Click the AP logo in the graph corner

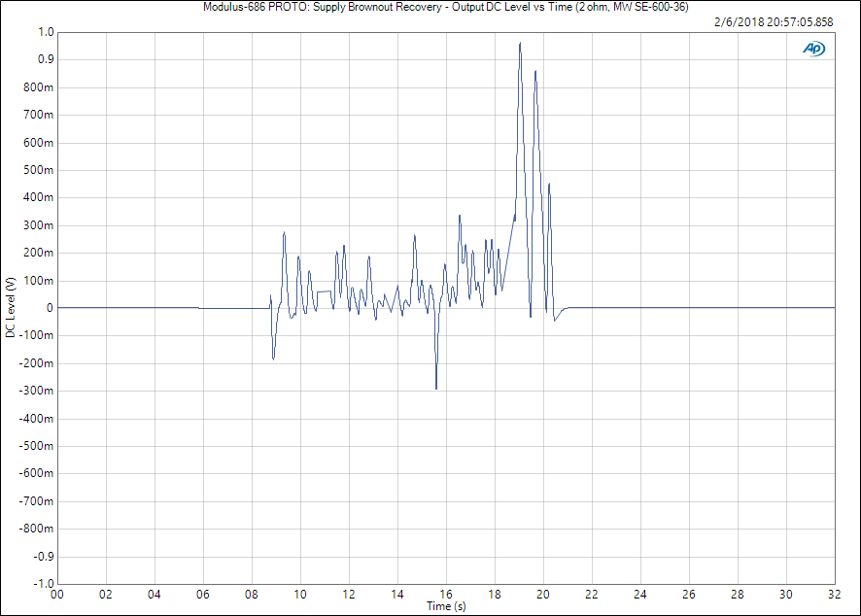click(x=813, y=49)
